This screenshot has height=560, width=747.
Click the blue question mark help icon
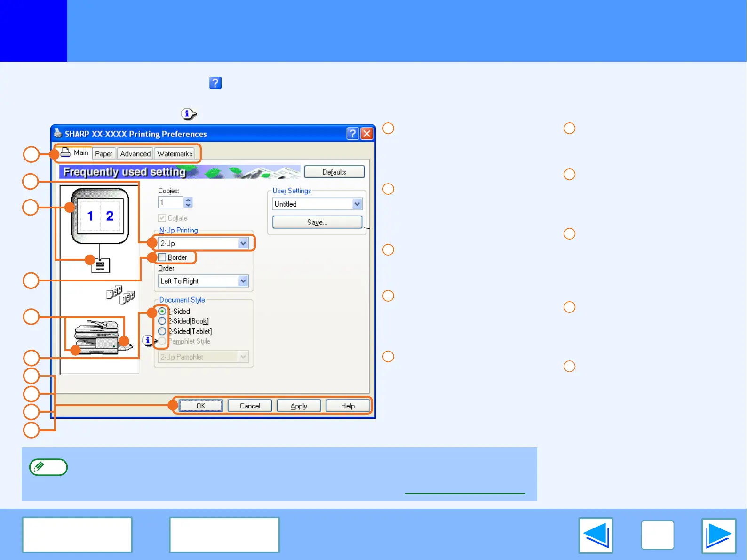click(x=215, y=83)
